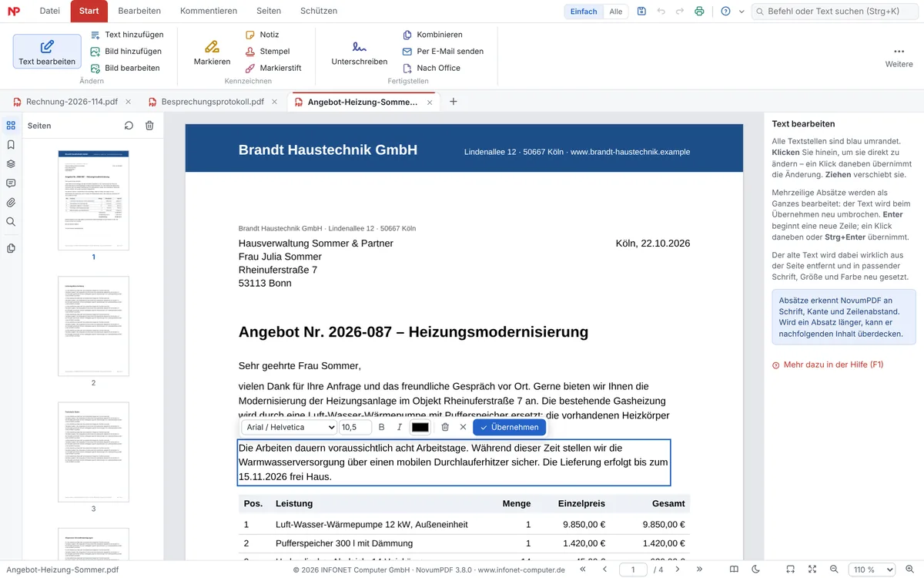
Task: Switch to the Bearbeiten ribbon tab
Action: point(139,11)
